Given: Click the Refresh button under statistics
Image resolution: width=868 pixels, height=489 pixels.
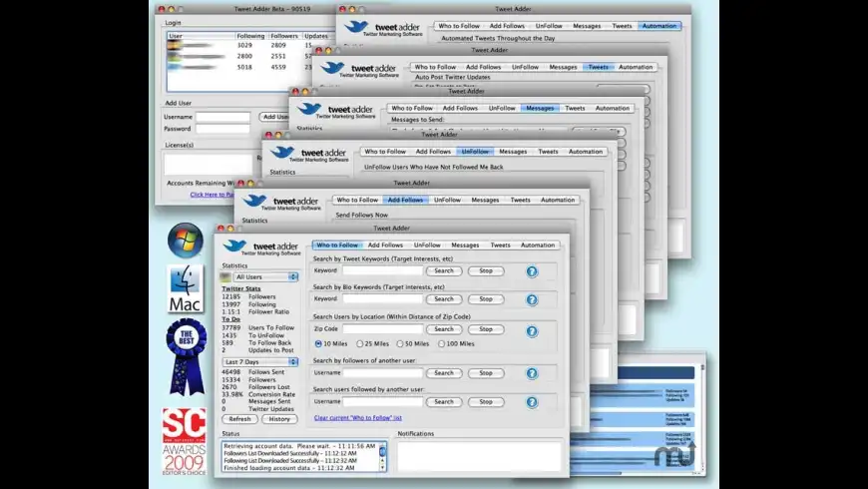Looking at the screenshot, I should [239, 419].
